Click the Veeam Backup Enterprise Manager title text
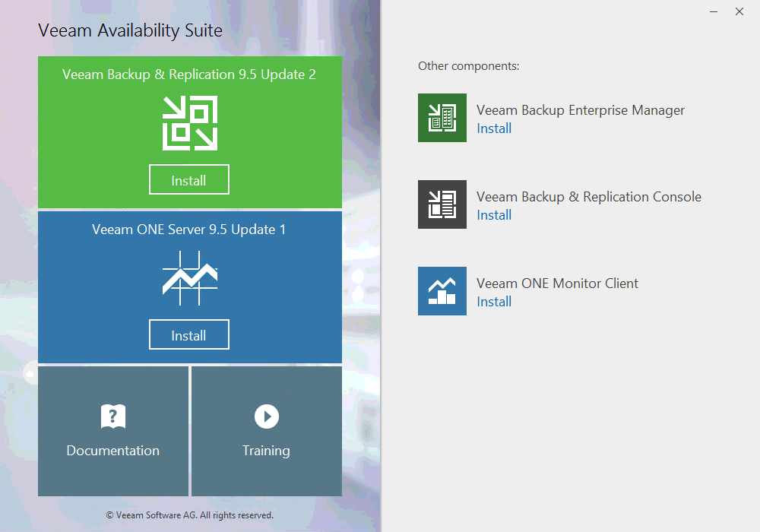This screenshot has height=532, width=760. (581, 110)
